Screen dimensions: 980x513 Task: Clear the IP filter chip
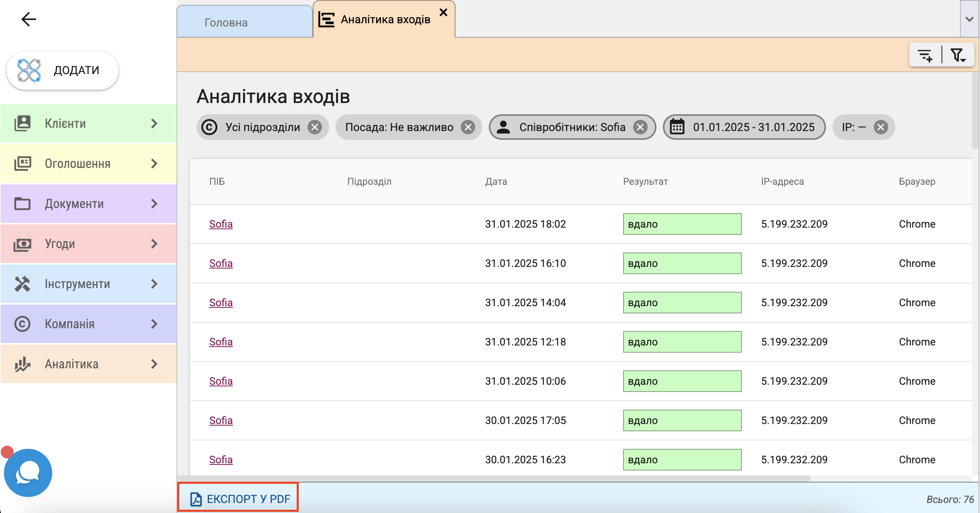pos(881,127)
